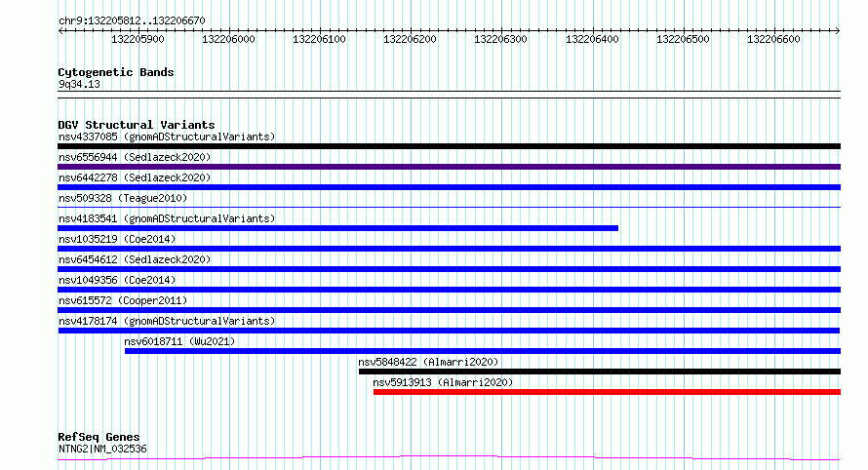Open the NTNG2|NM_032536 gene label
The height and width of the screenshot is (470, 868).
pyautogui.click(x=102, y=449)
